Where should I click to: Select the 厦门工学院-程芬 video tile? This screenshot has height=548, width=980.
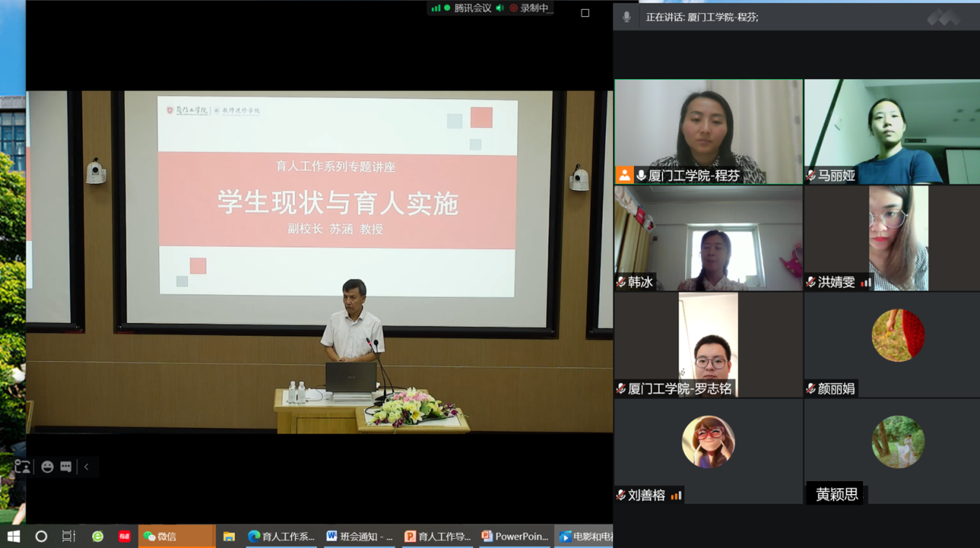708,132
